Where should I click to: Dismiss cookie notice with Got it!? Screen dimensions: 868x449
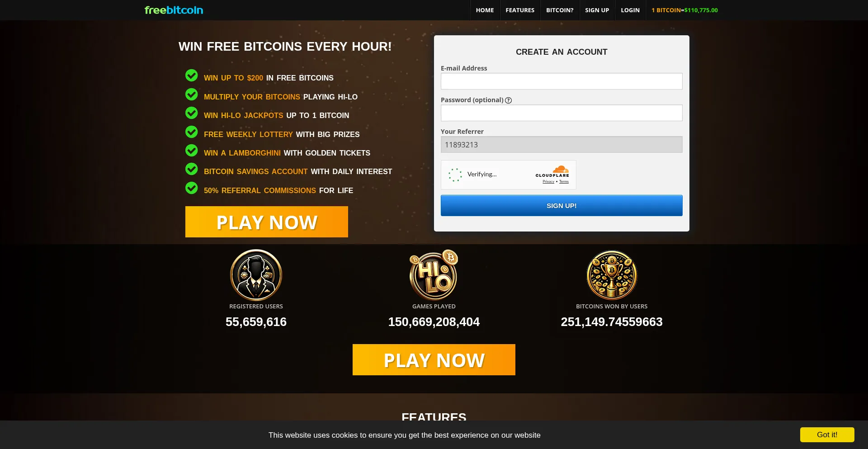pyautogui.click(x=827, y=435)
